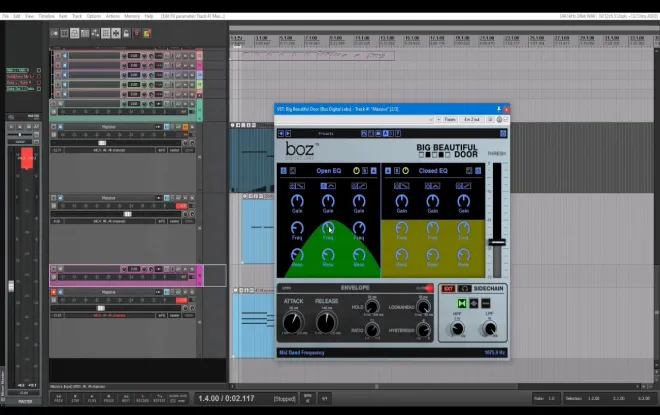Click the Open EQ mid band Gain knob
660x415 pixels.
pos(328,201)
